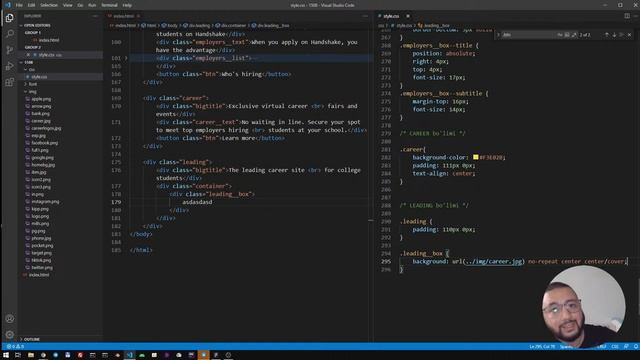
Task: Open the Accounts menu icon
Action: coord(9,319)
